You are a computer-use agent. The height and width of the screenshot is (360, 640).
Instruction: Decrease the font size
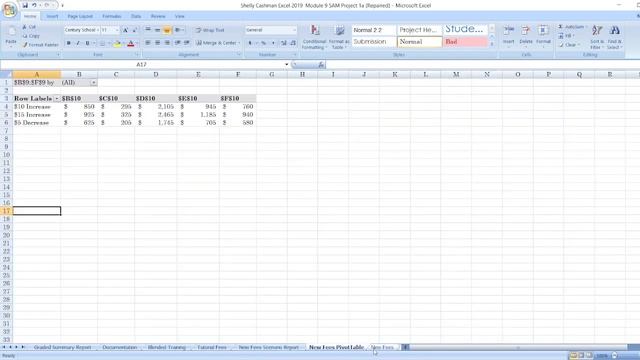tap(134, 30)
